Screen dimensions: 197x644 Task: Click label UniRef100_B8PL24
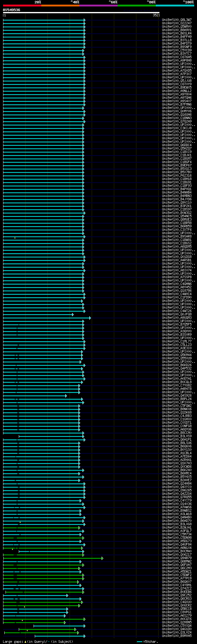click(x=177, y=399)
